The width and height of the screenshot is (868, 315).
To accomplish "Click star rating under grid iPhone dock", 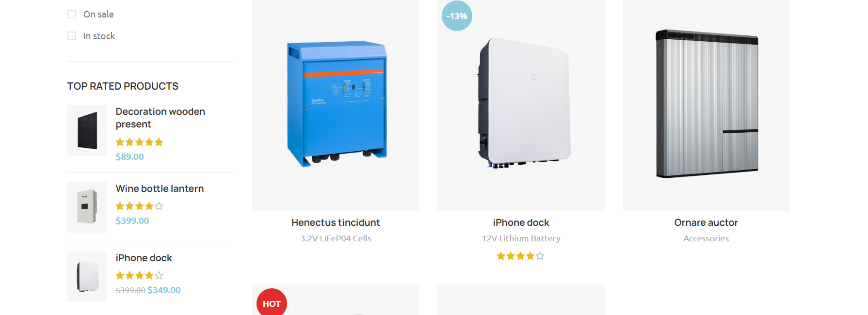I will (520, 256).
